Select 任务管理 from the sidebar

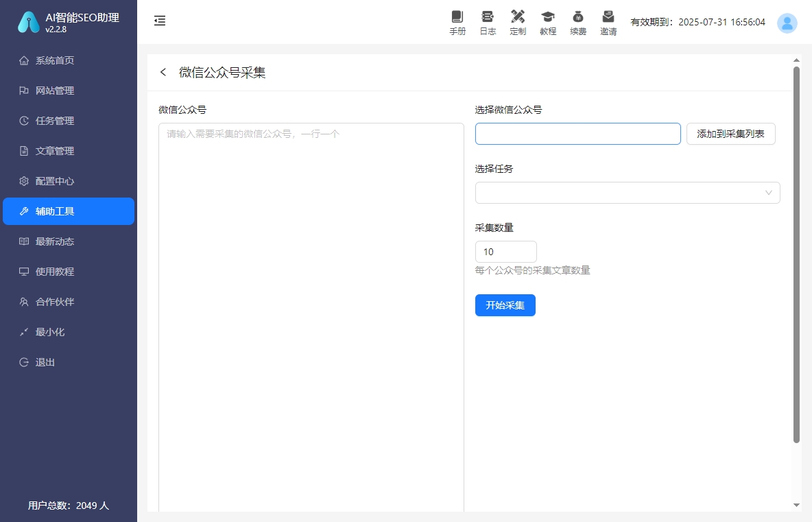tap(55, 121)
